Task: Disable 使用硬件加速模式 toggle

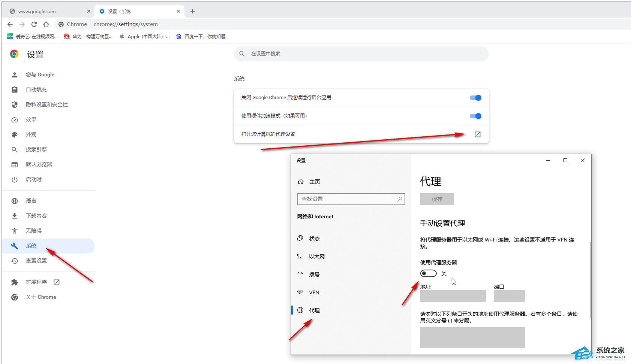Action: point(475,116)
